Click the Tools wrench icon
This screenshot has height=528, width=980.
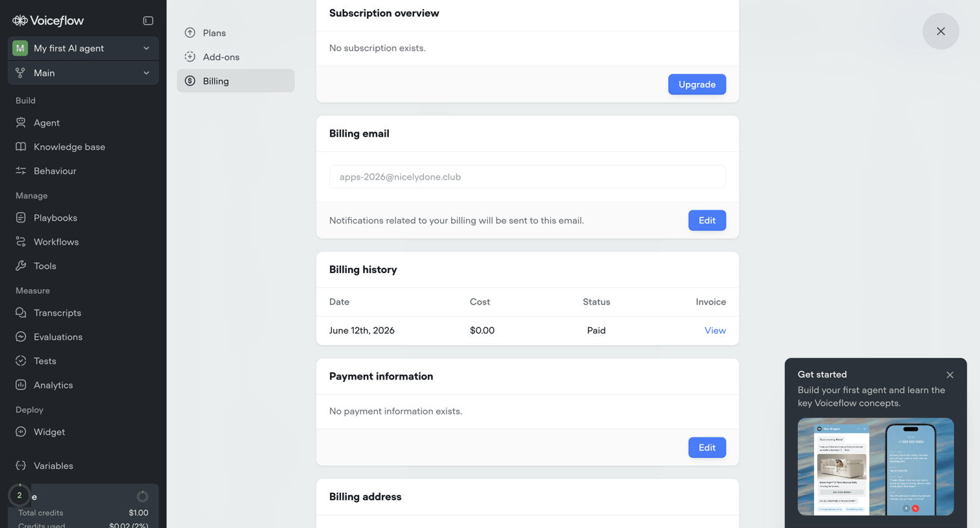pyautogui.click(x=21, y=265)
